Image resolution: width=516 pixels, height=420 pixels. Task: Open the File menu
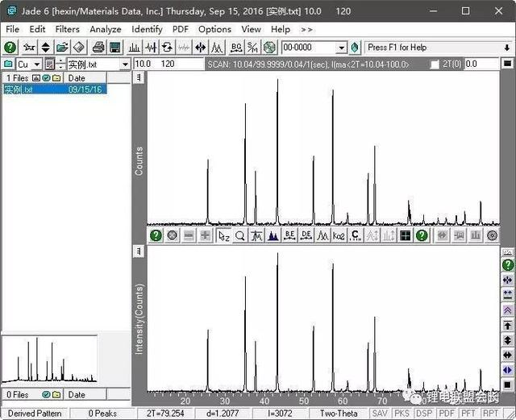pyautogui.click(x=13, y=29)
